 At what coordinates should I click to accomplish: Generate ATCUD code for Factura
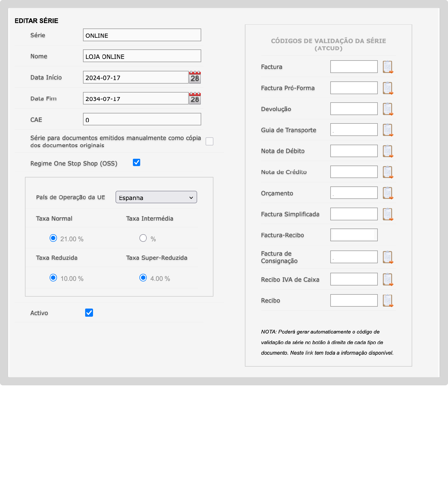388,67
